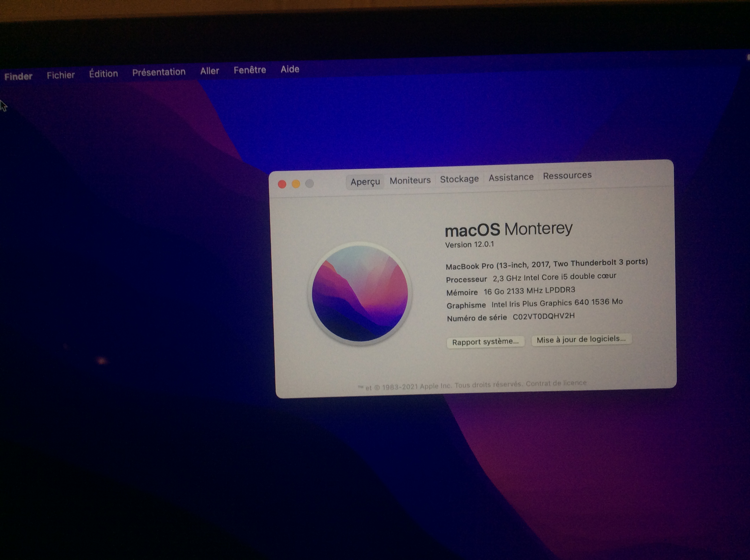This screenshot has height=560, width=750.
Task: Close the About This Mac window
Action: pos(282,184)
